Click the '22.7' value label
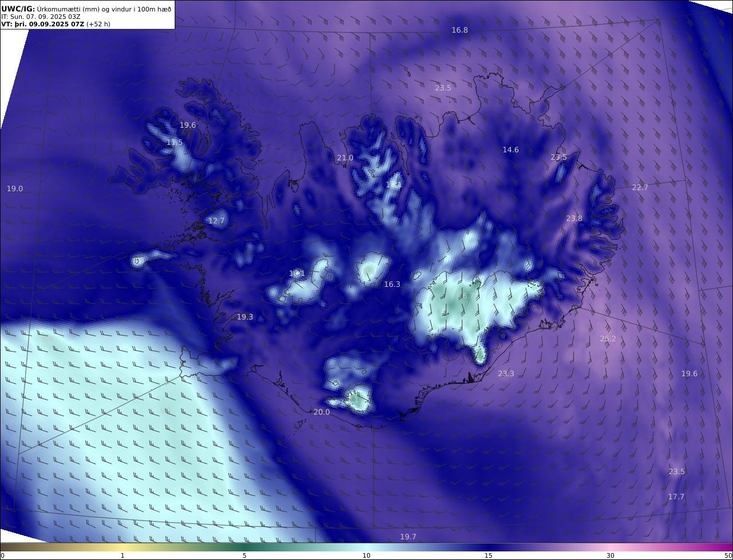 pos(640,188)
